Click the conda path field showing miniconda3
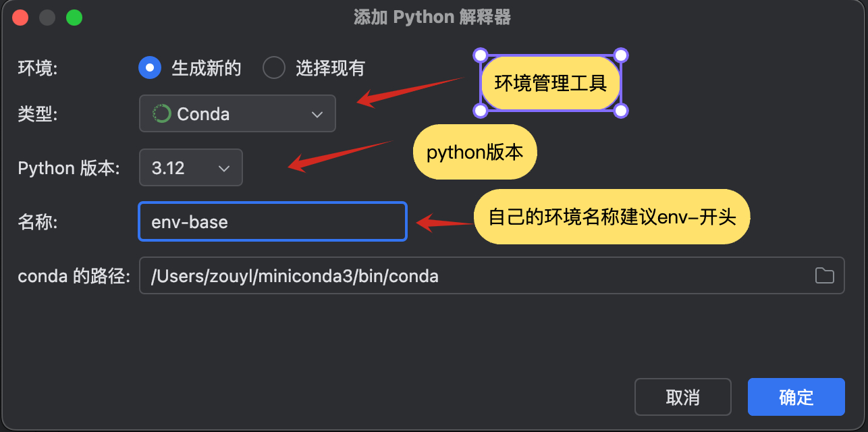Screen dimensions: 868x432 point(472,275)
